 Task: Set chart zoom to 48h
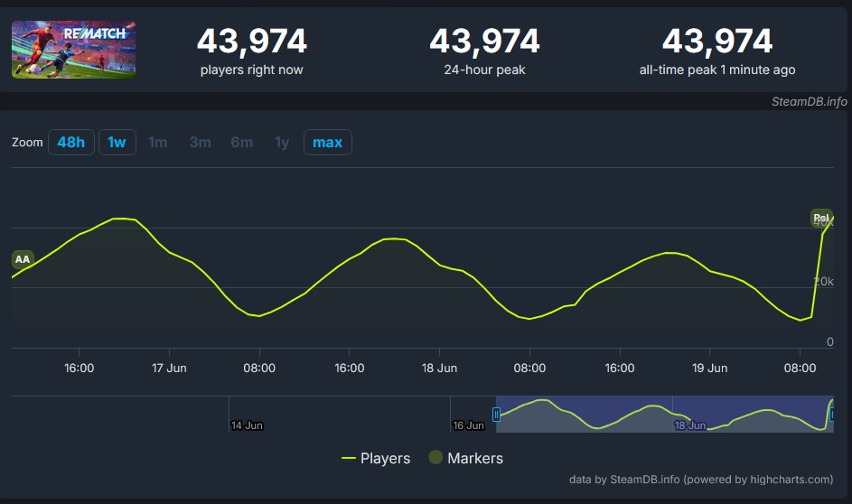(71, 143)
